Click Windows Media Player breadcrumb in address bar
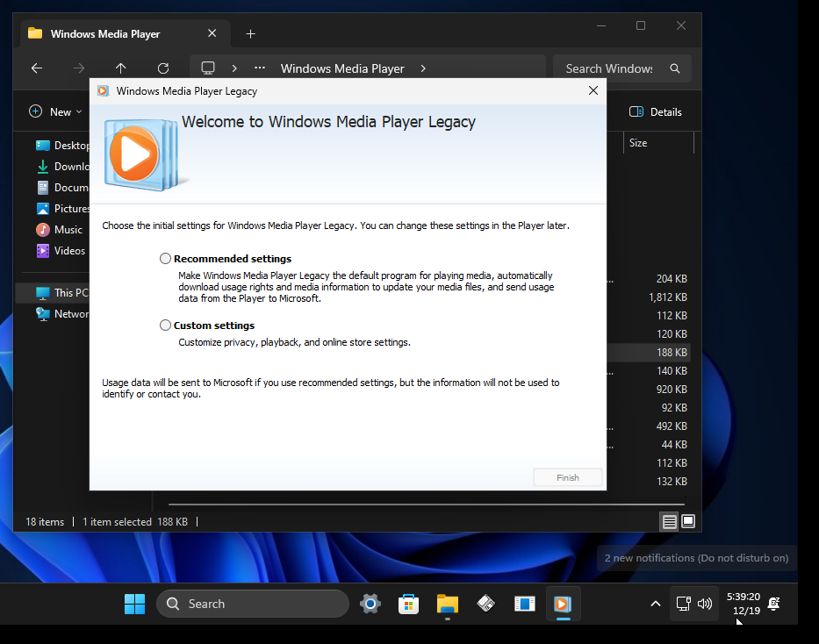This screenshot has height=644, width=819. (342, 68)
